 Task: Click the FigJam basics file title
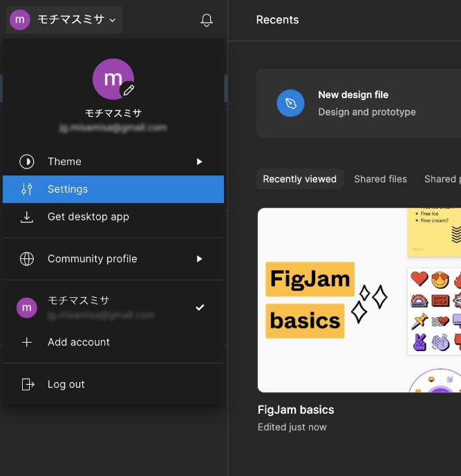[x=296, y=410]
